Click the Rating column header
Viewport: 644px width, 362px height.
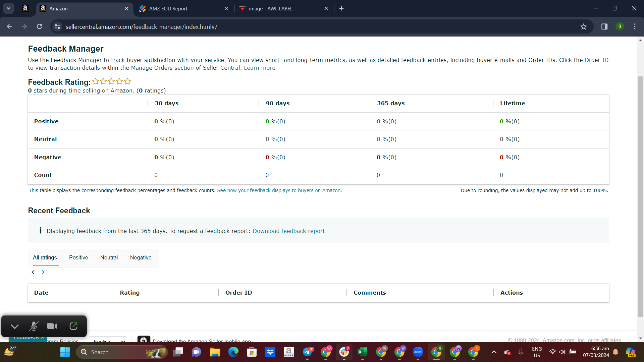click(x=130, y=293)
